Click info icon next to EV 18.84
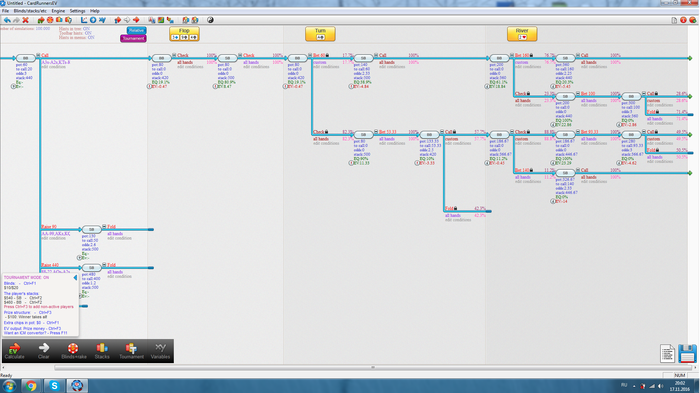This screenshot has height=393, width=700. 487,87
